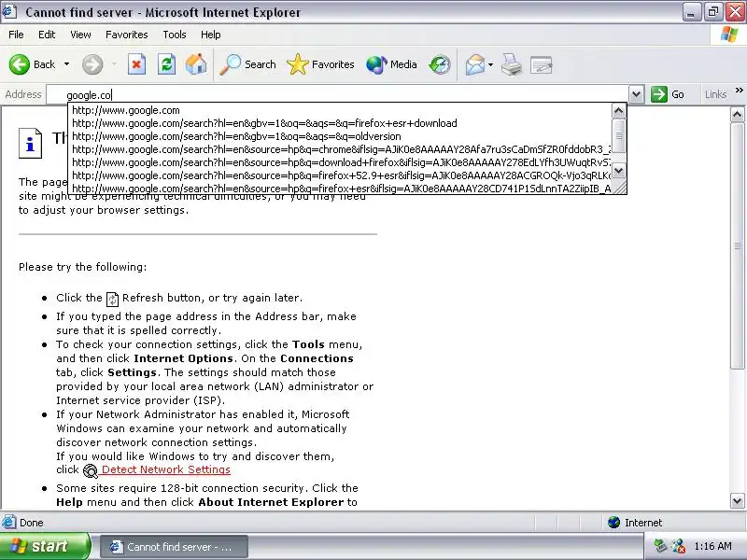Click the Mail envelope icon
Screen dimensions: 747x560
tap(475, 64)
